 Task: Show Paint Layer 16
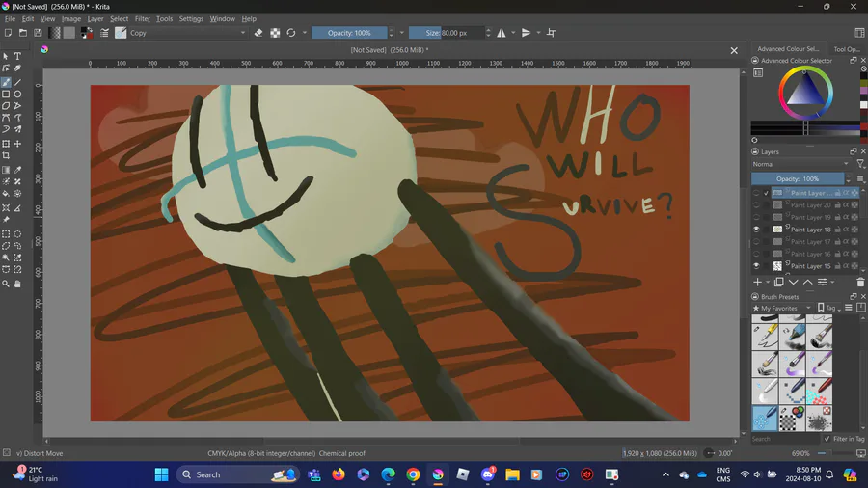(756, 254)
